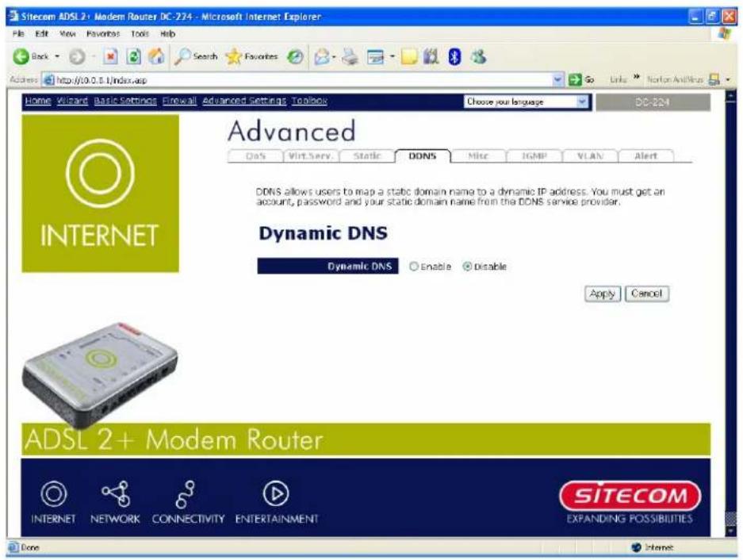This screenshot has width=743, height=560.
Task: Click the page scrollbar up arrow
Action: [x=730, y=96]
